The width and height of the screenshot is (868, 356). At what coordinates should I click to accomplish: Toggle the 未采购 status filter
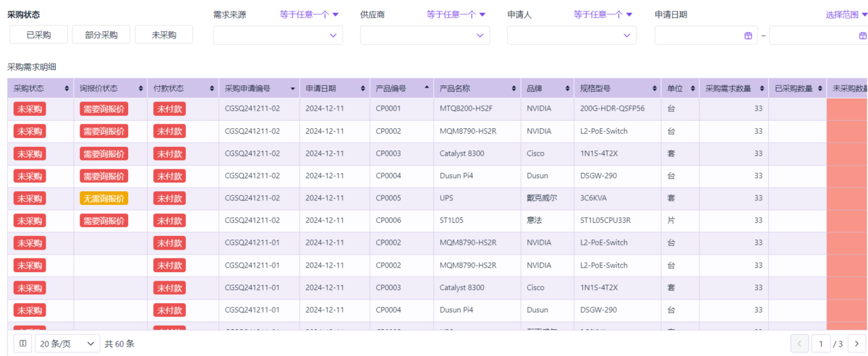coord(164,35)
